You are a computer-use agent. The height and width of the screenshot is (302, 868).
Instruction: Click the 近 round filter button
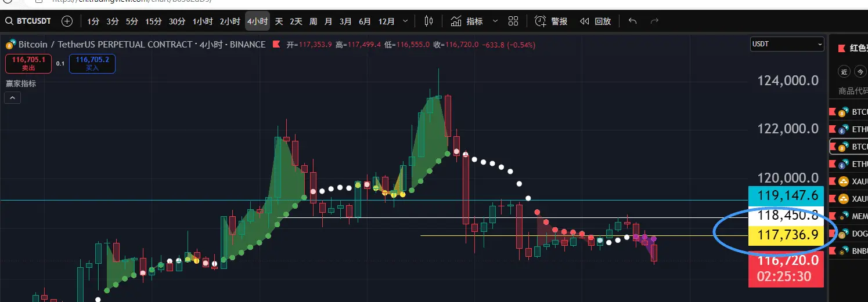(x=844, y=72)
